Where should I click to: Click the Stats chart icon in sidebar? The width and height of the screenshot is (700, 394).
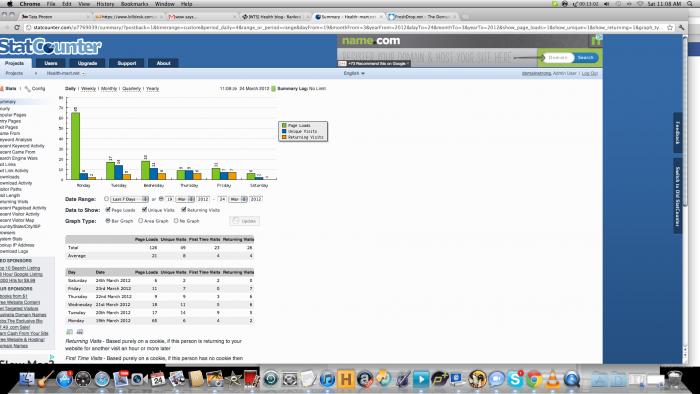click(x=2, y=89)
